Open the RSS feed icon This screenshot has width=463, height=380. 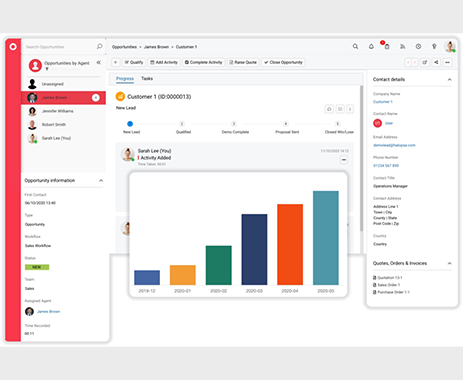403,47
